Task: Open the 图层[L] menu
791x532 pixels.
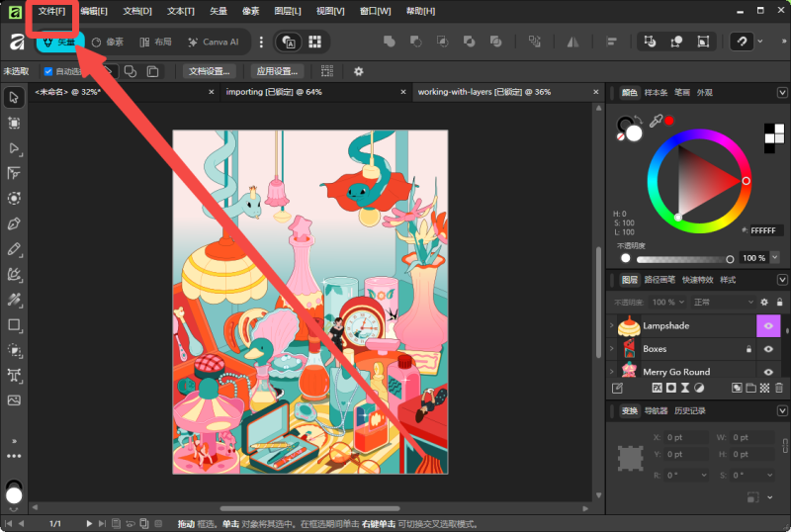Action: (288, 11)
